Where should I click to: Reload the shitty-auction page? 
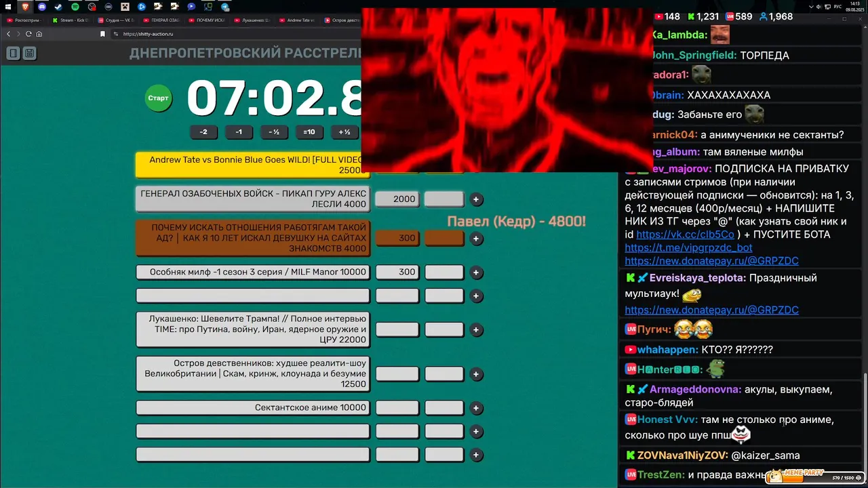(30, 34)
